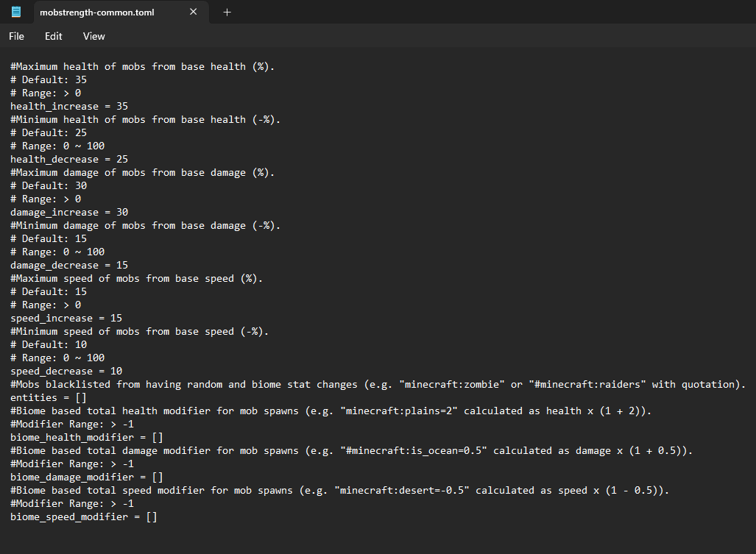Place cursor on damage_increase = 30 line
The width and height of the screenshot is (756, 554).
[x=69, y=213]
